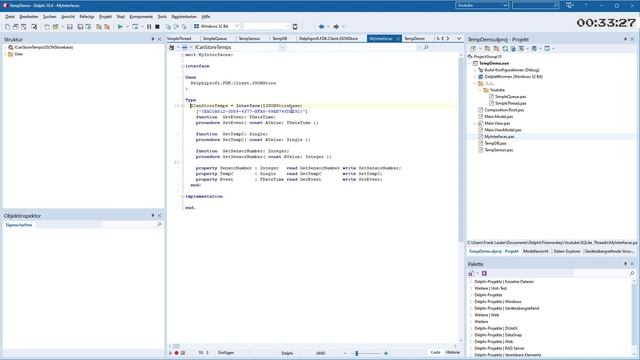Click the search icon in Palette panel
This screenshot has width=640, height=360.
coord(632,273)
